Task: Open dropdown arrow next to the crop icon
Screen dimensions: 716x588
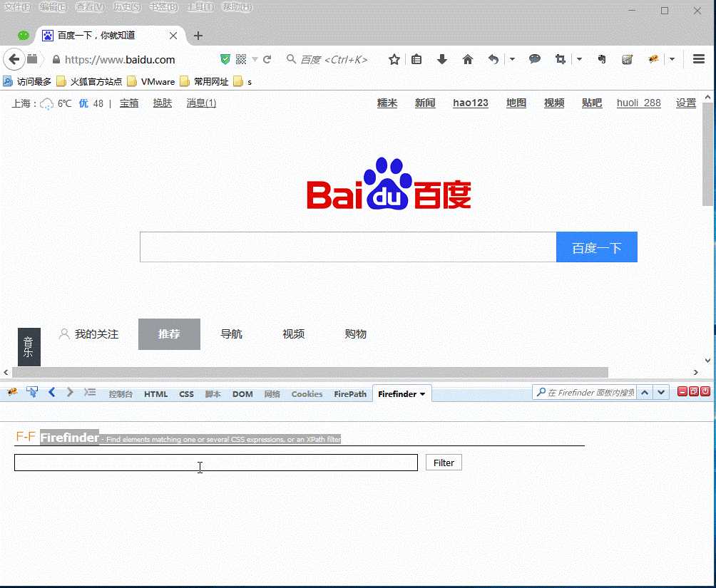Action: 579,59
